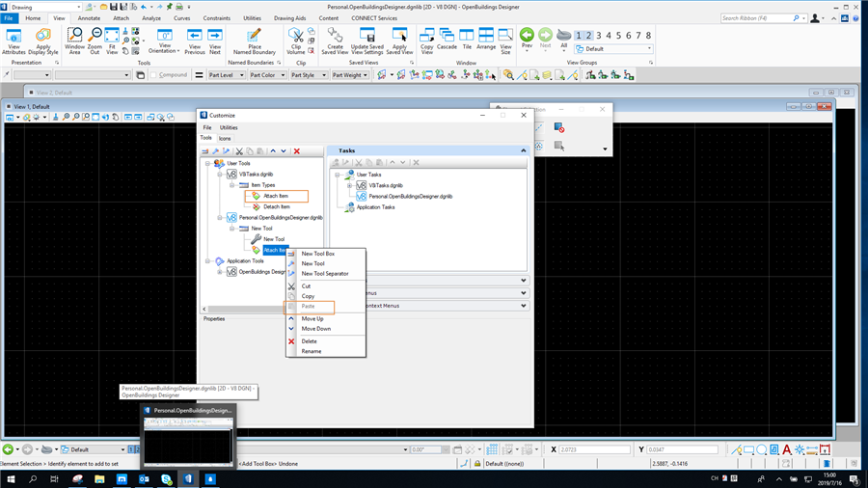Open Utilities menu in Customize dialog

(x=229, y=127)
